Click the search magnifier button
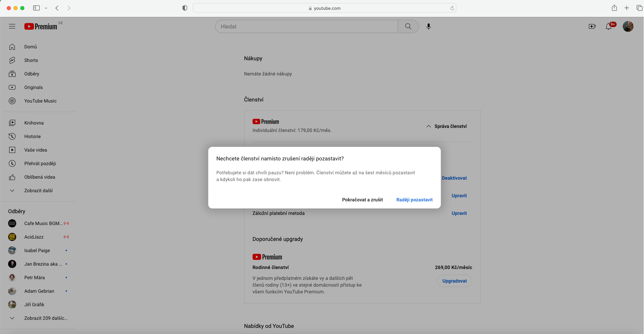The width and height of the screenshot is (644, 334). (408, 26)
